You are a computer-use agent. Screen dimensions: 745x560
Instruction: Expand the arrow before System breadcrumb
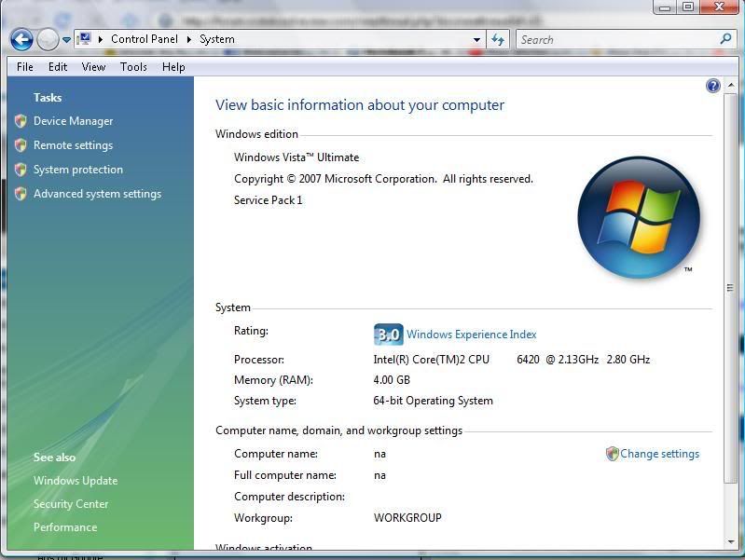coord(189,39)
